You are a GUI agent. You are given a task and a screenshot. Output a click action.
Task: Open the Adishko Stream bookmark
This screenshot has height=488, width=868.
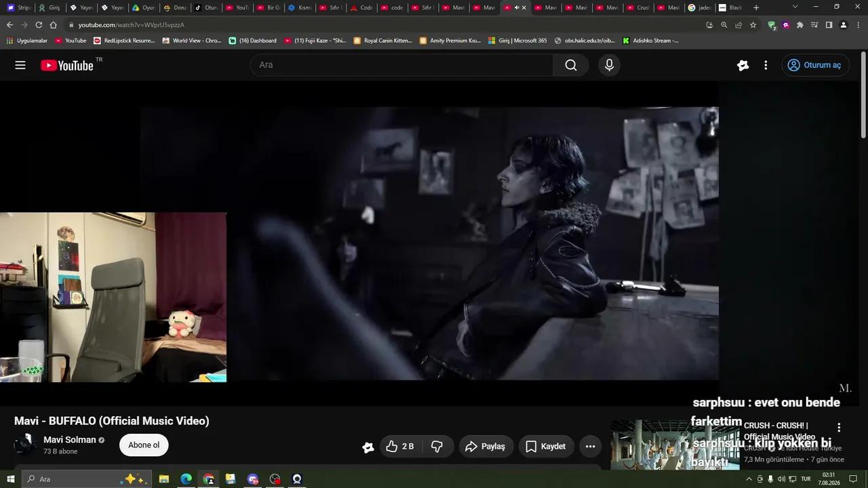point(650,41)
